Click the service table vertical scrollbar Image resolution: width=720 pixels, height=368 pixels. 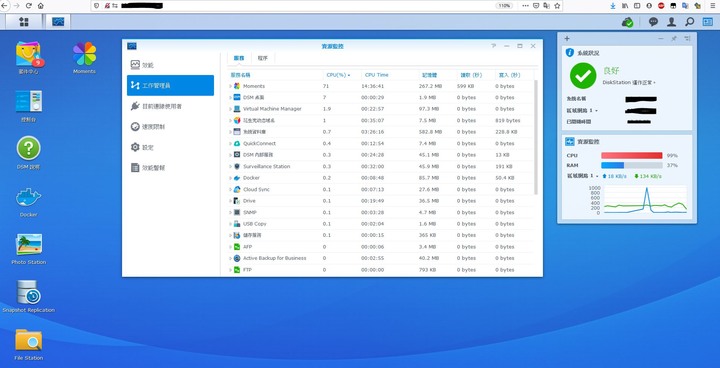pos(536,137)
